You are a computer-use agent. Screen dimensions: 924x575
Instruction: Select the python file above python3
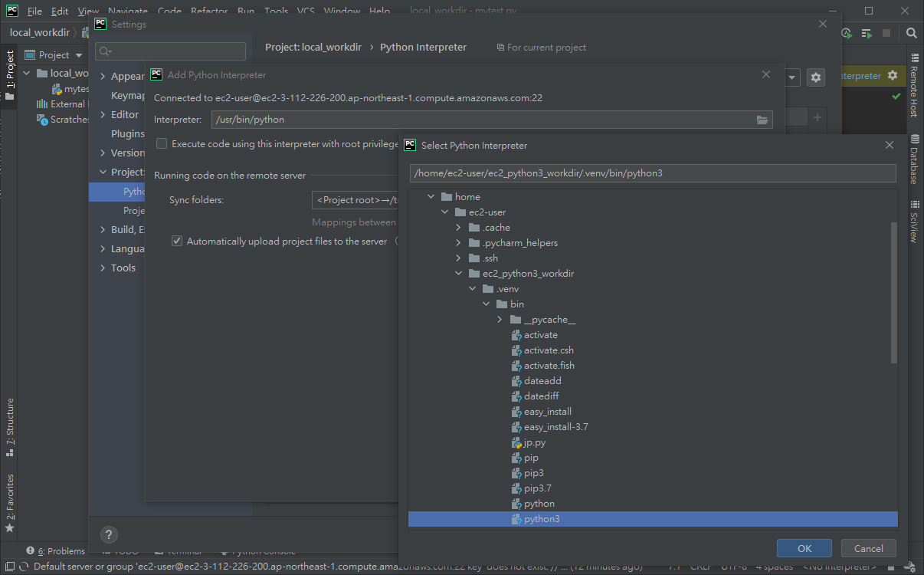point(539,504)
